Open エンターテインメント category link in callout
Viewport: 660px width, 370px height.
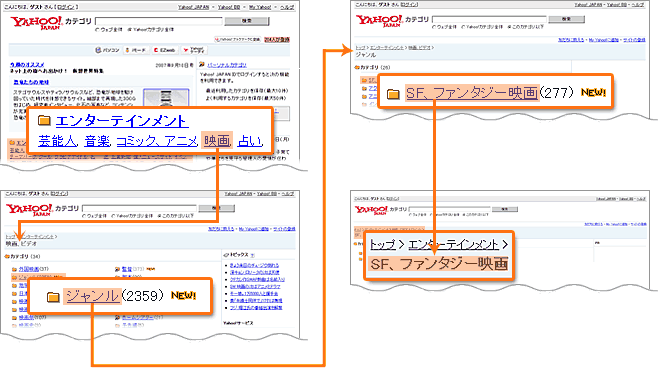click(x=122, y=121)
